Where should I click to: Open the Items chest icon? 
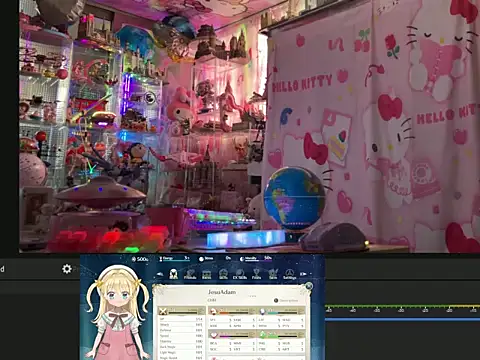207,274
